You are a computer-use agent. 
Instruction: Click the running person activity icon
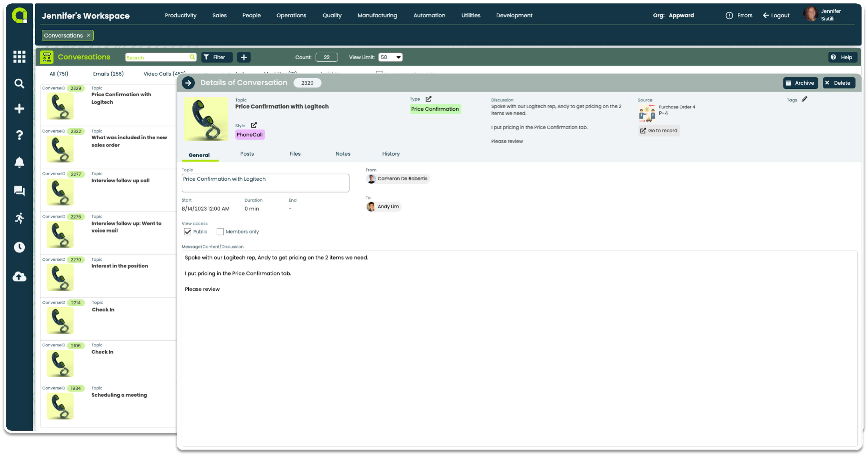click(19, 218)
